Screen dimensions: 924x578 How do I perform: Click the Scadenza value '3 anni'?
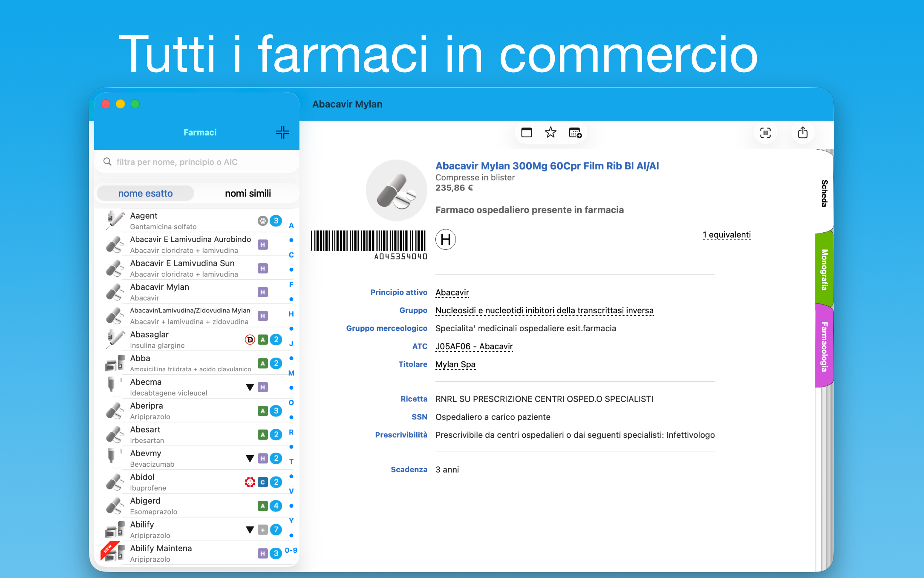click(x=447, y=470)
